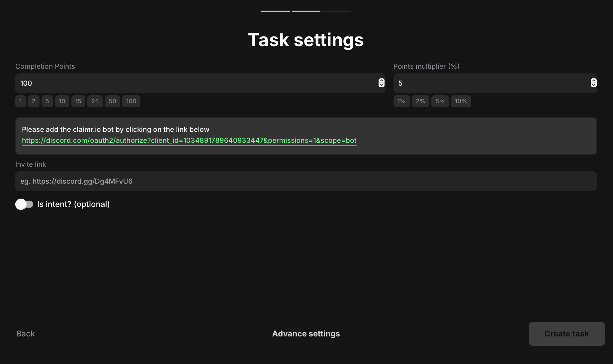Click the Completion Points stepper arrows
This screenshot has height=364, width=613.
pos(381,83)
